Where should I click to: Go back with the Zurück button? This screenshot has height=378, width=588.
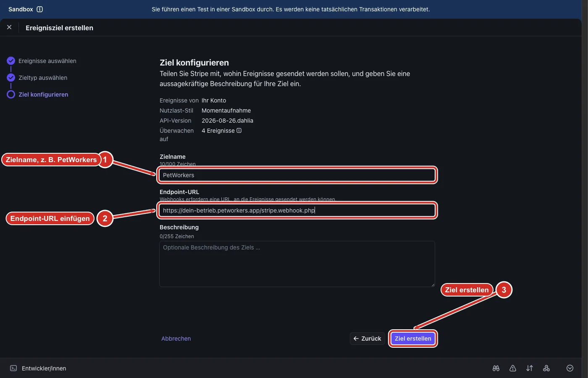[367, 339]
